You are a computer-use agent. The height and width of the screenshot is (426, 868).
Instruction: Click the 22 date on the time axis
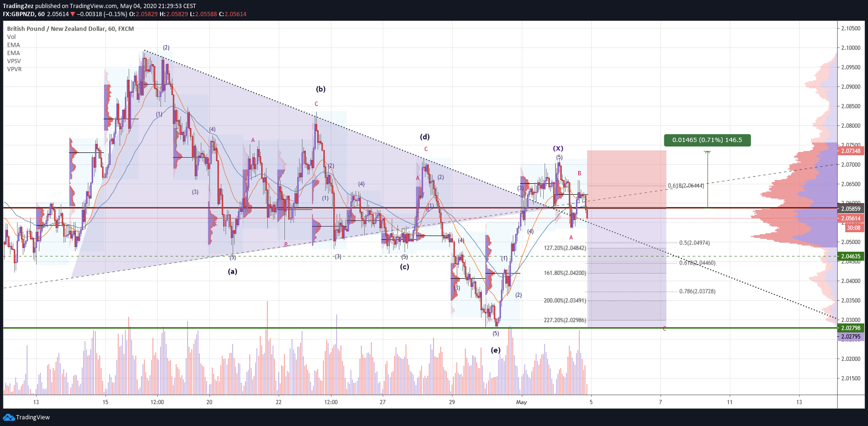(279, 402)
